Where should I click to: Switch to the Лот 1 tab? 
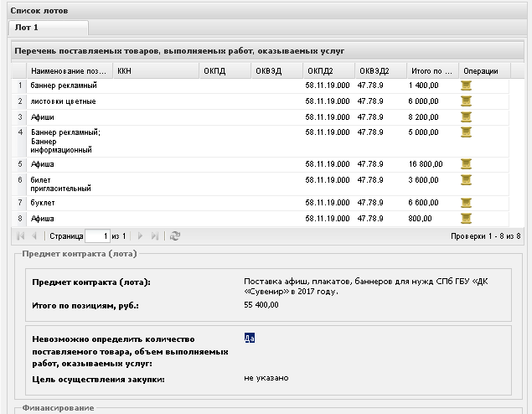[x=49, y=28]
